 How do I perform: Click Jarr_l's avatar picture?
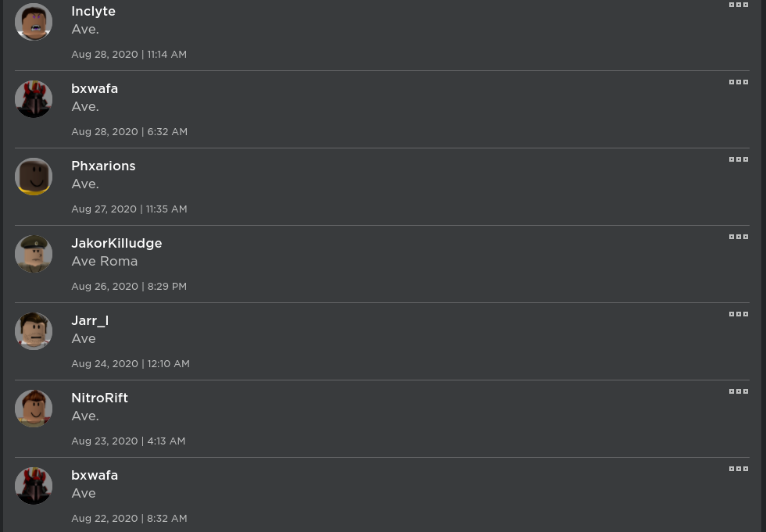click(x=33, y=331)
